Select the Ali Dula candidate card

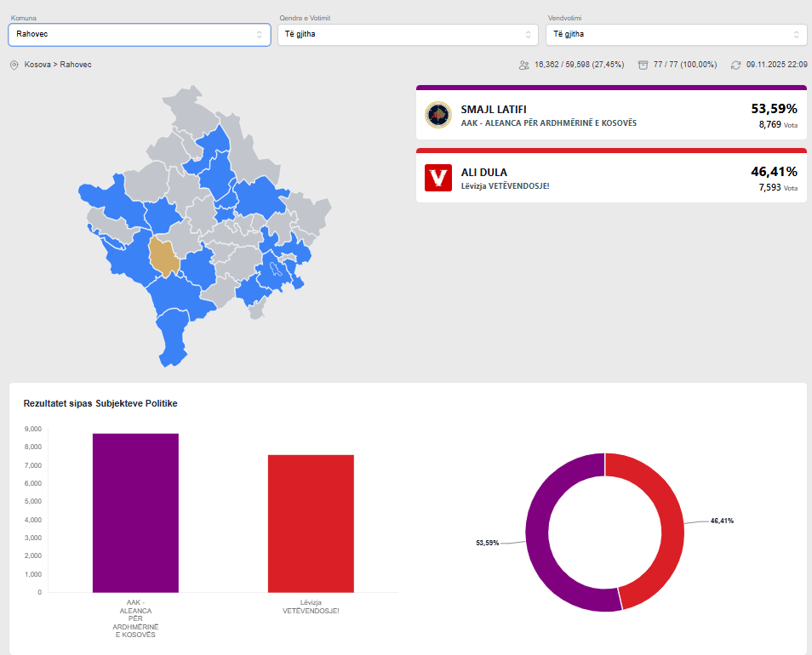(x=611, y=178)
